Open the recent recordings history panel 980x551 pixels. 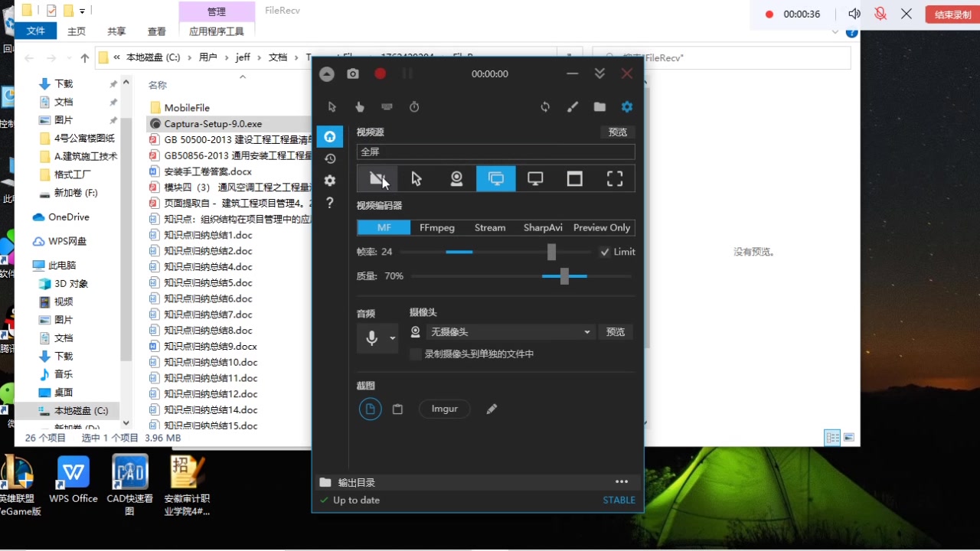[x=329, y=158]
